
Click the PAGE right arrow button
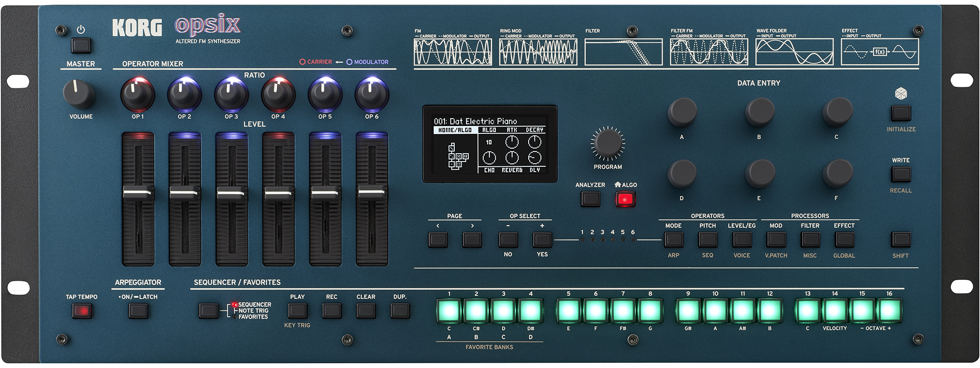472,239
